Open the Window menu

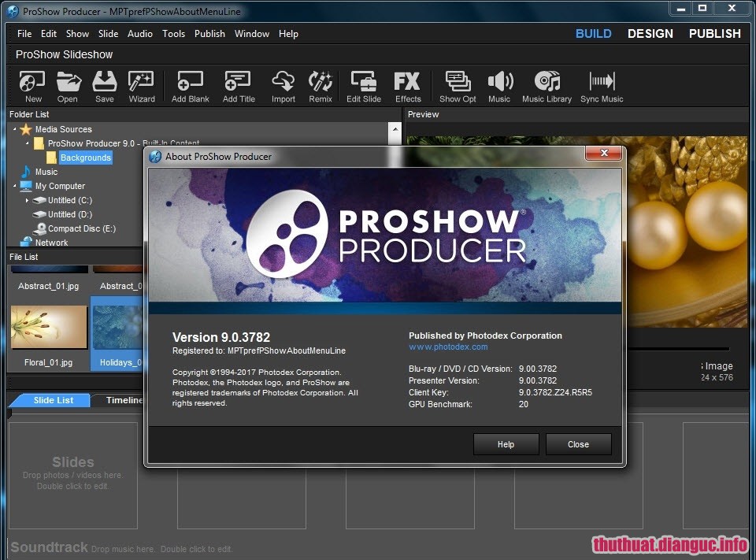point(252,34)
